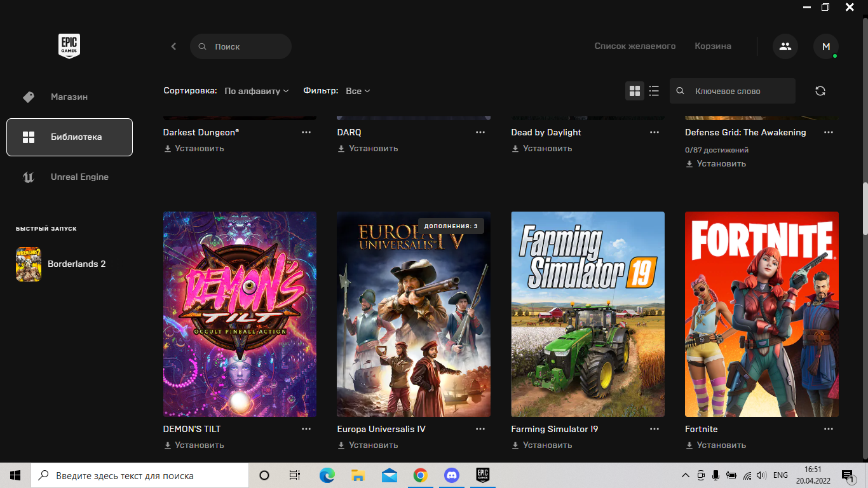Viewport: 868px width, 488px height.
Task: Open Windows Start menu
Action: tap(15, 475)
